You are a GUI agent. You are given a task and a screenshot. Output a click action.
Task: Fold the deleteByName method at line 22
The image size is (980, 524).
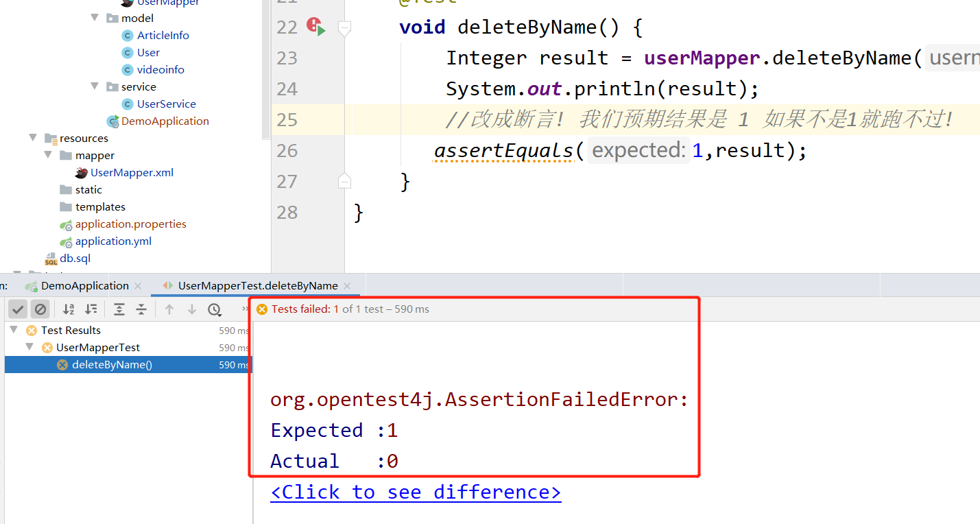[x=344, y=27]
